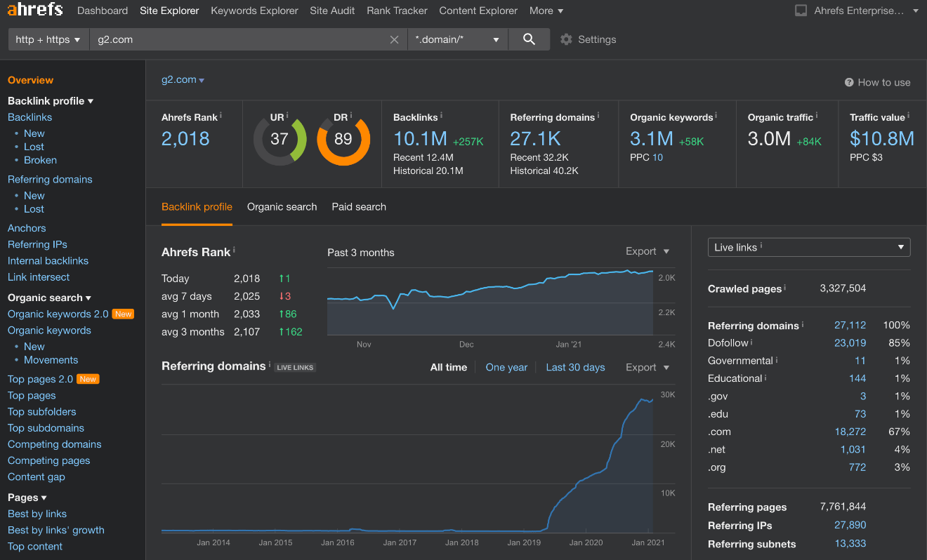Go to Keywords Explorer
Screen dimensions: 927x560
pyautogui.click(x=254, y=11)
